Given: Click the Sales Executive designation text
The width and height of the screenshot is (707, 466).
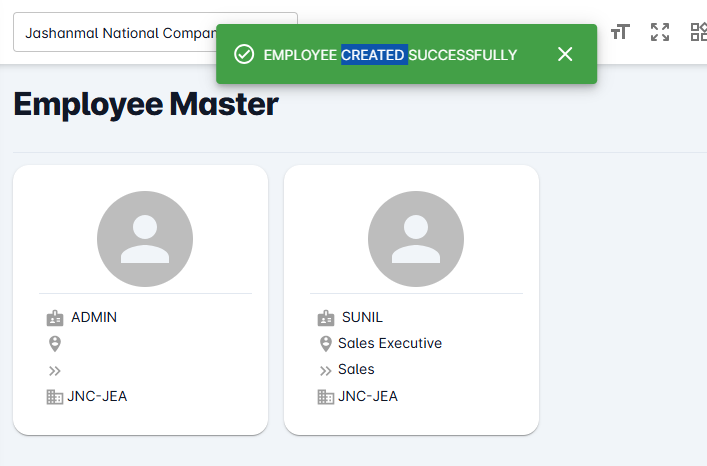Looking at the screenshot, I should click(x=390, y=344).
